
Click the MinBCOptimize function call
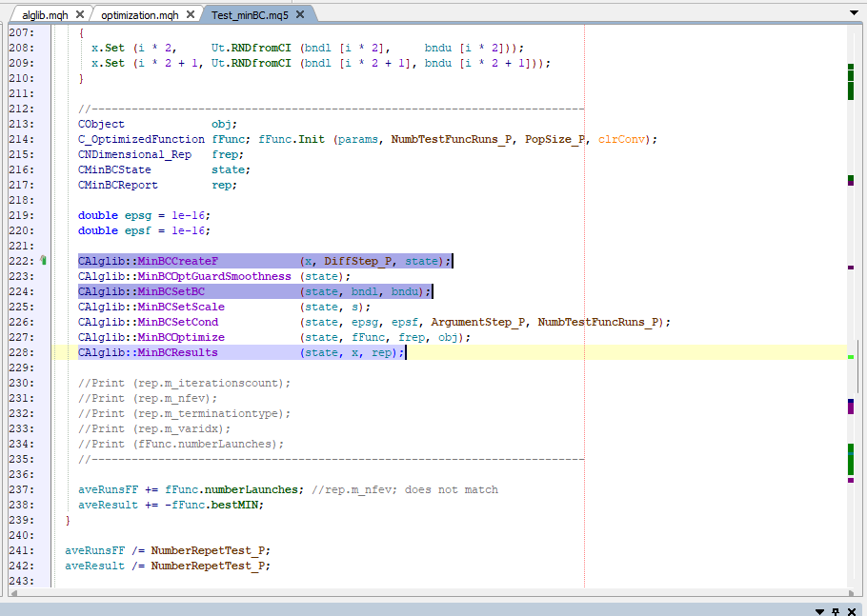[181, 337]
